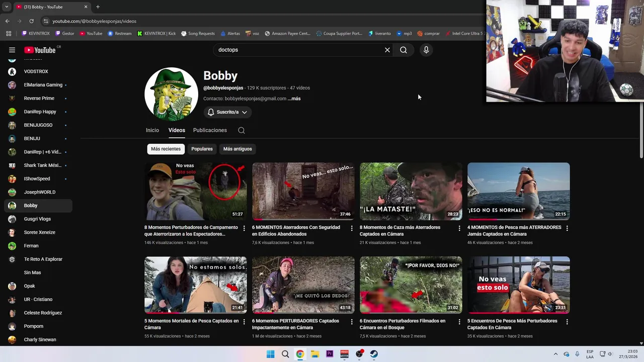Open a new browser tab
This screenshot has width=644, height=362.
98,7
